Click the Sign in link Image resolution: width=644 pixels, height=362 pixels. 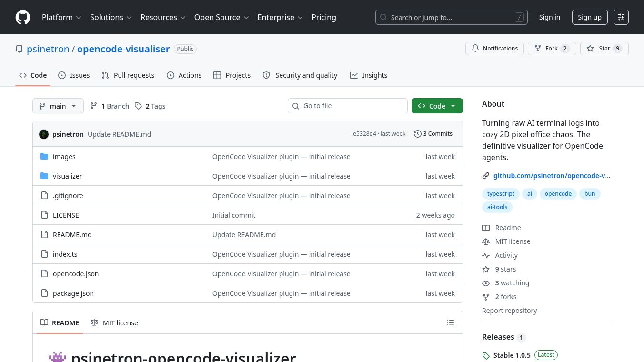550,17
